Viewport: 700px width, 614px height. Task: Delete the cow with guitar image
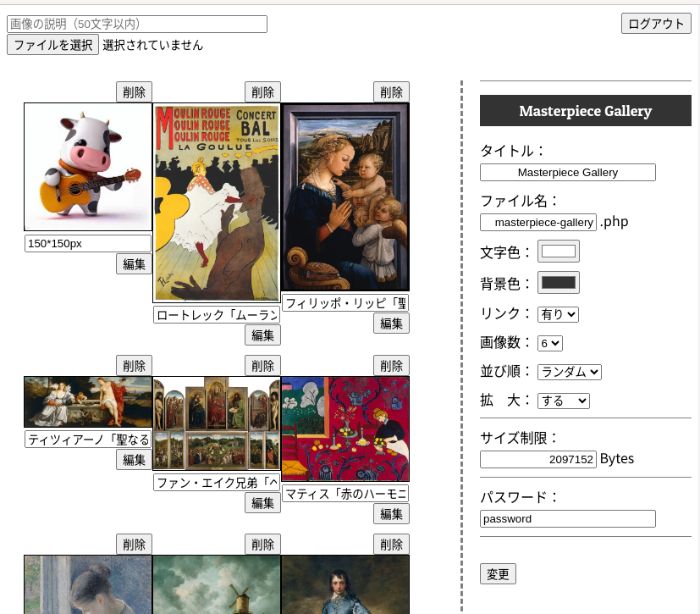[134, 92]
